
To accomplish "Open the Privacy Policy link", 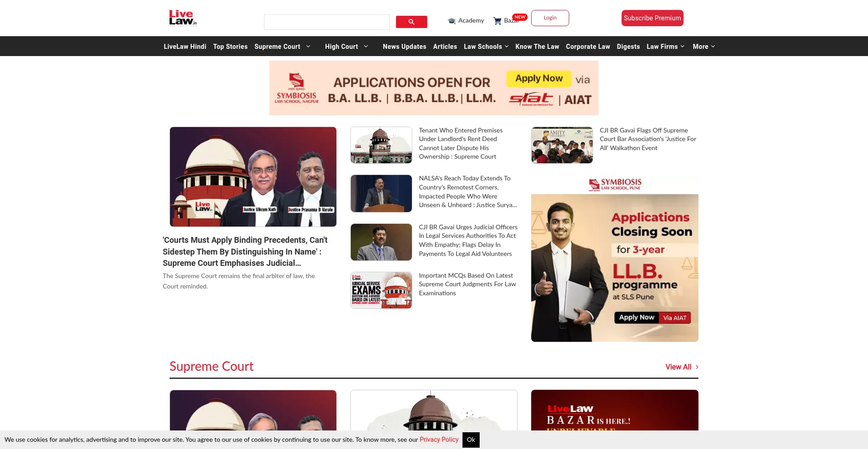I will click(x=439, y=440).
